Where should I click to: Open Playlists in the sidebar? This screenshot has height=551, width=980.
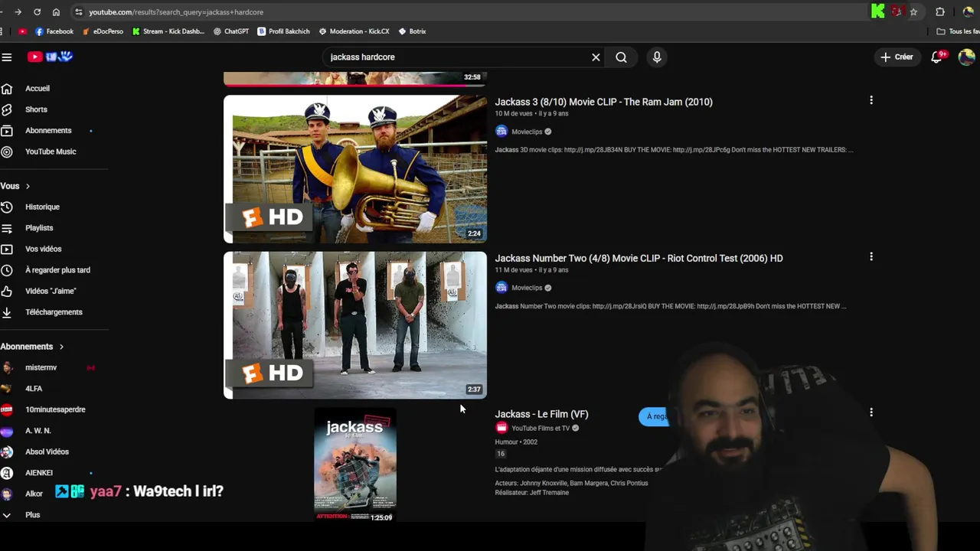click(39, 228)
